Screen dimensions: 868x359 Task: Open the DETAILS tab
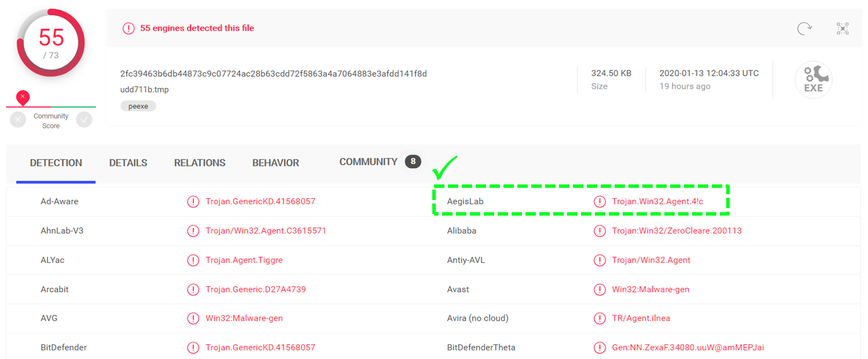pos(128,163)
